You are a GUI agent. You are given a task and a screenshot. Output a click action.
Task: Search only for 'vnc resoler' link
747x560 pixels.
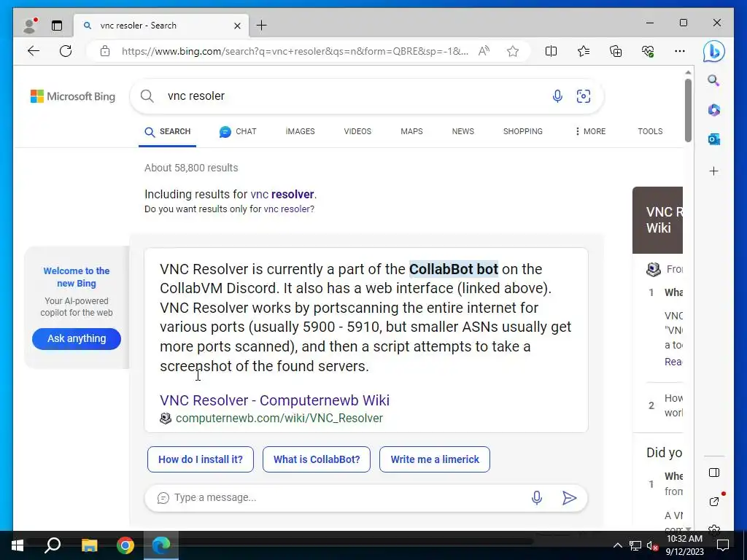coord(287,209)
